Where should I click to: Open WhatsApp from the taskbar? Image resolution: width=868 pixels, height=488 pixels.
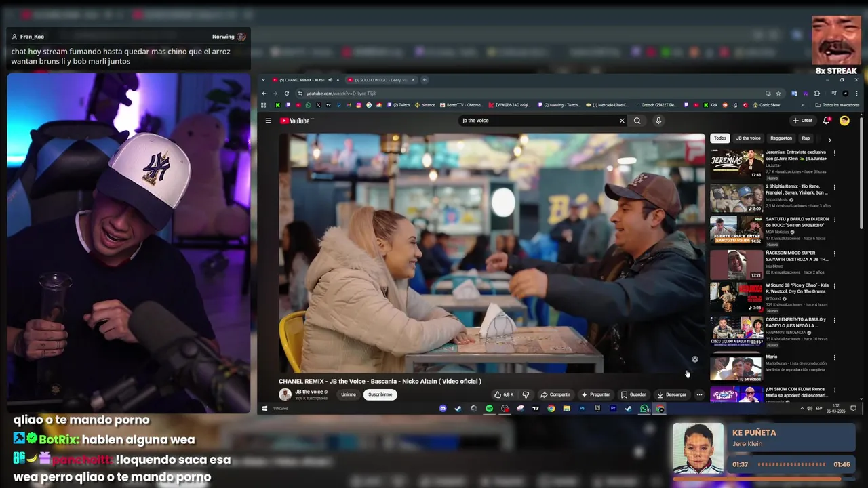[x=644, y=409]
